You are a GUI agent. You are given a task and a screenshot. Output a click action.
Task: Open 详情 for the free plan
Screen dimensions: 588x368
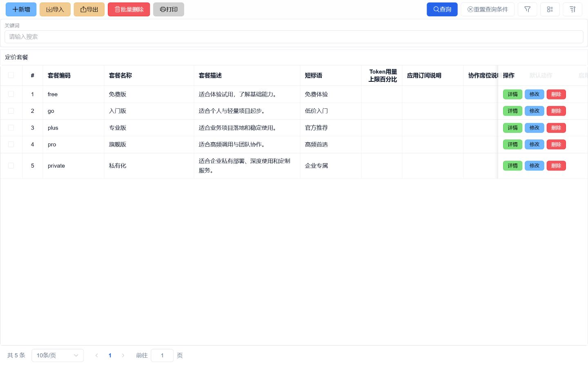[x=512, y=94]
